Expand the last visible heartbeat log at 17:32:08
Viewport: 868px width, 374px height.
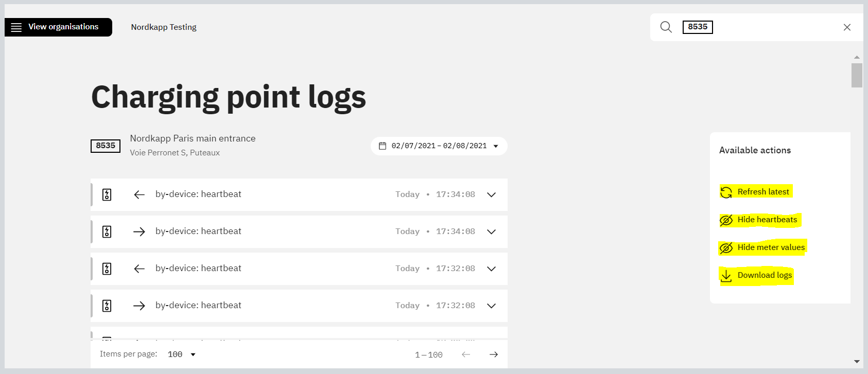(492, 306)
